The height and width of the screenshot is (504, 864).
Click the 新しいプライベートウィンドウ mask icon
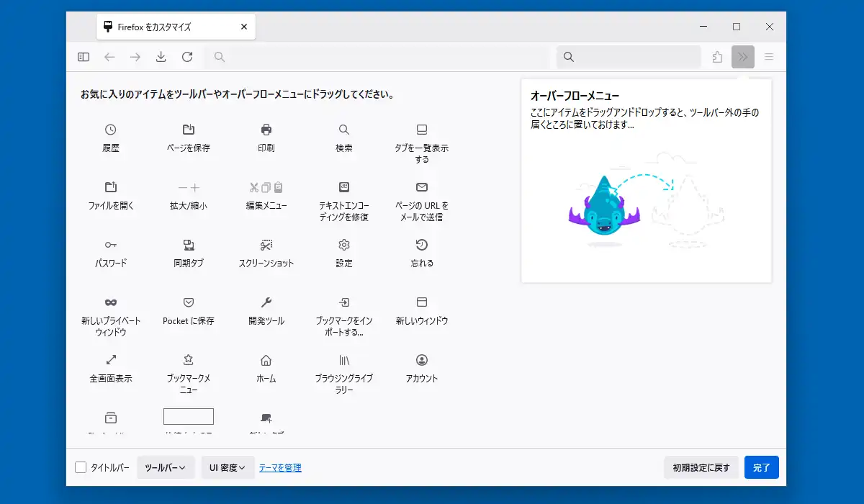110,302
